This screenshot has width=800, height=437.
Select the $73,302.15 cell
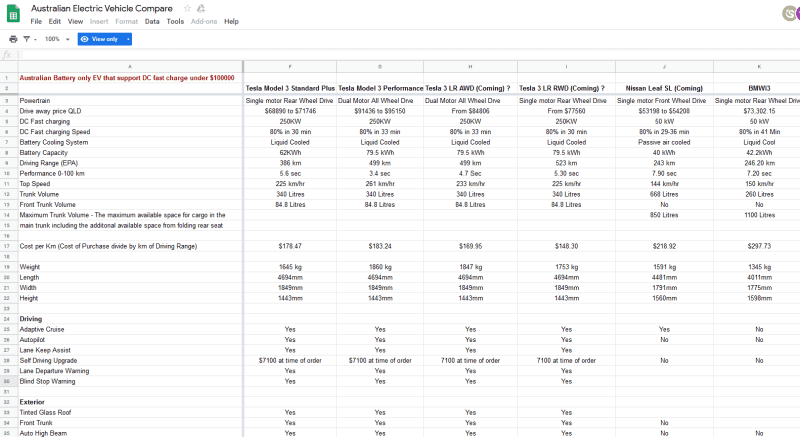(x=759, y=111)
